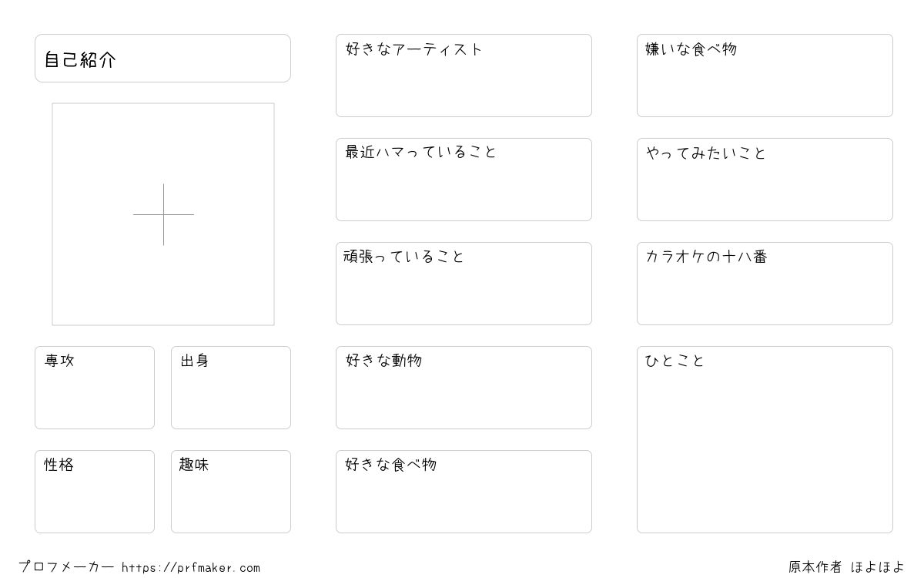Select the 出身 field box
The height and width of the screenshot is (578, 924).
231,388
